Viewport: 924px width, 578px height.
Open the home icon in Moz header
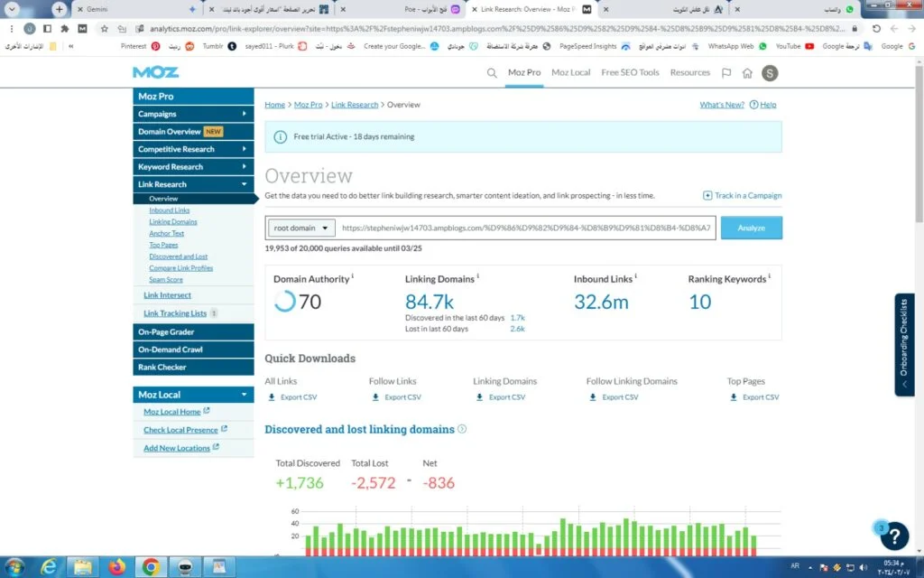click(x=747, y=73)
